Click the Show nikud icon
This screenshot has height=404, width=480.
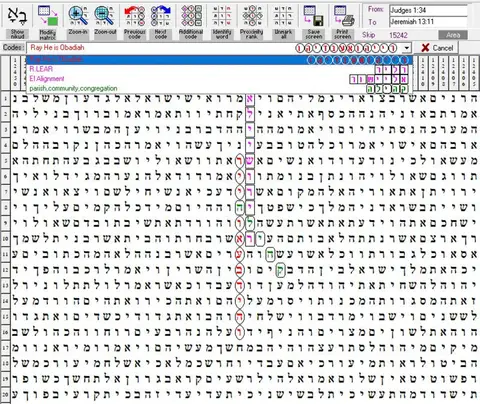(x=17, y=15)
